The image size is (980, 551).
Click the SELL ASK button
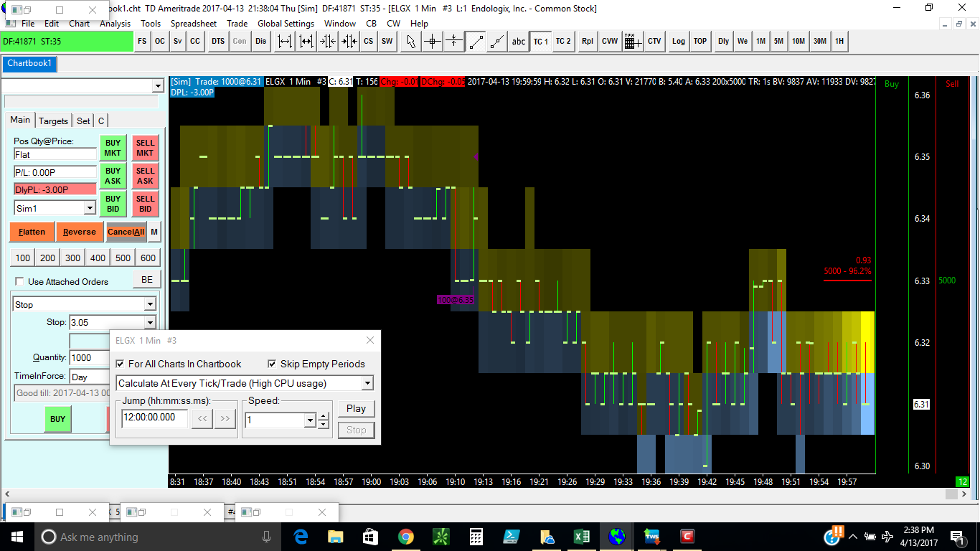[x=145, y=176]
